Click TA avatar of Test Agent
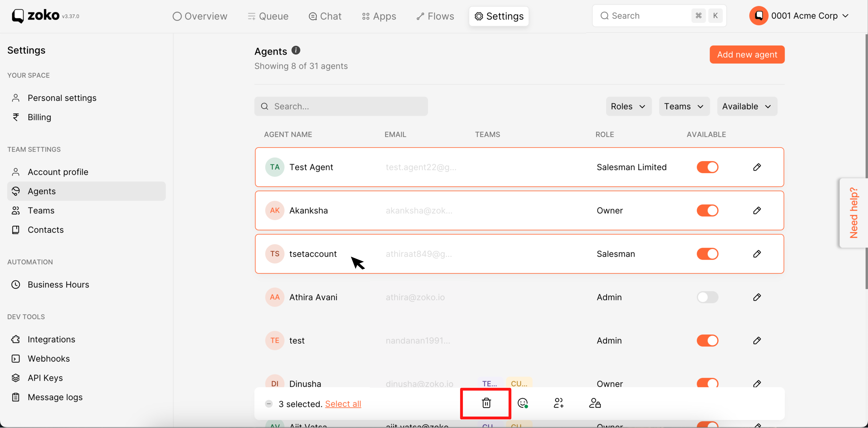 click(275, 167)
